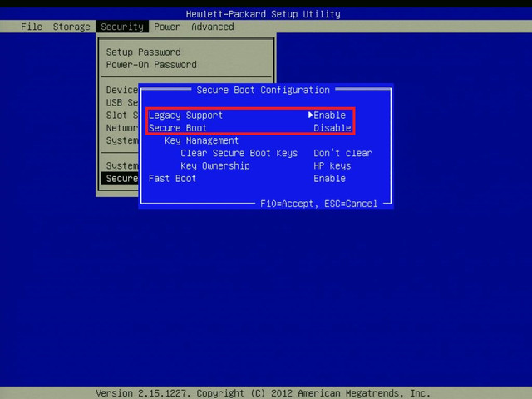
Task: Click the Legacy Support selection arrow marker
Action: point(310,115)
